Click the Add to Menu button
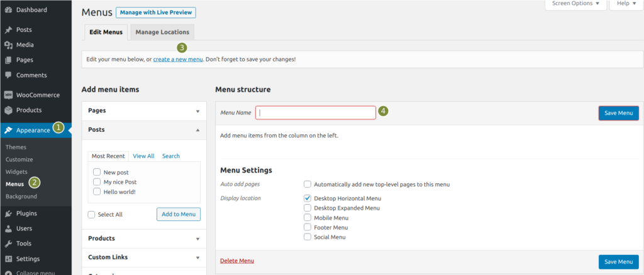The width and height of the screenshot is (644, 275). tap(179, 214)
